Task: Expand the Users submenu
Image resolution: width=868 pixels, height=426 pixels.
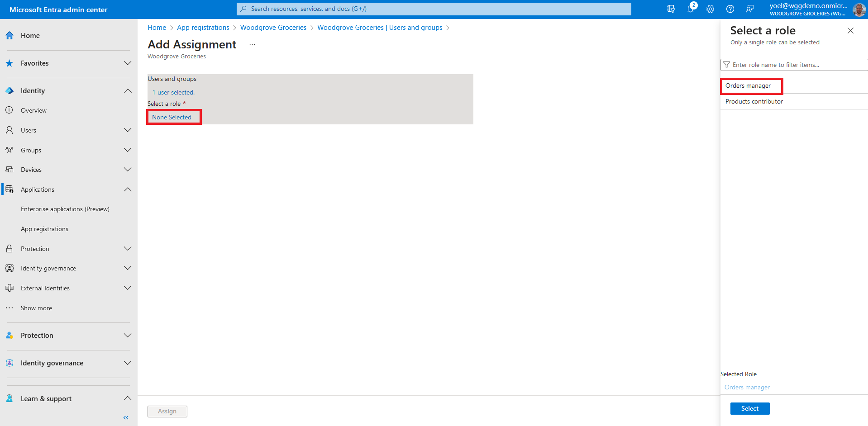Action: pyautogui.click(x=128, y=130)
